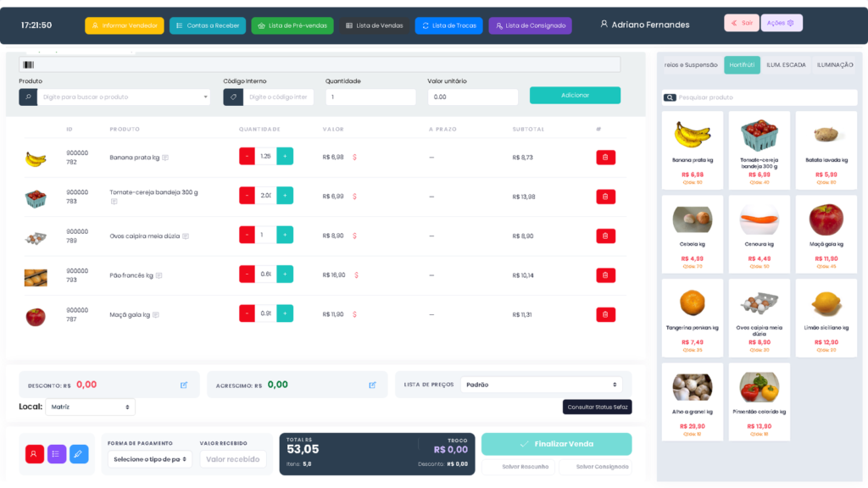The width and height of the screenshot is (868, 488).
Task: Click the blue pencil edit icon button
Action: coord(79,454)
